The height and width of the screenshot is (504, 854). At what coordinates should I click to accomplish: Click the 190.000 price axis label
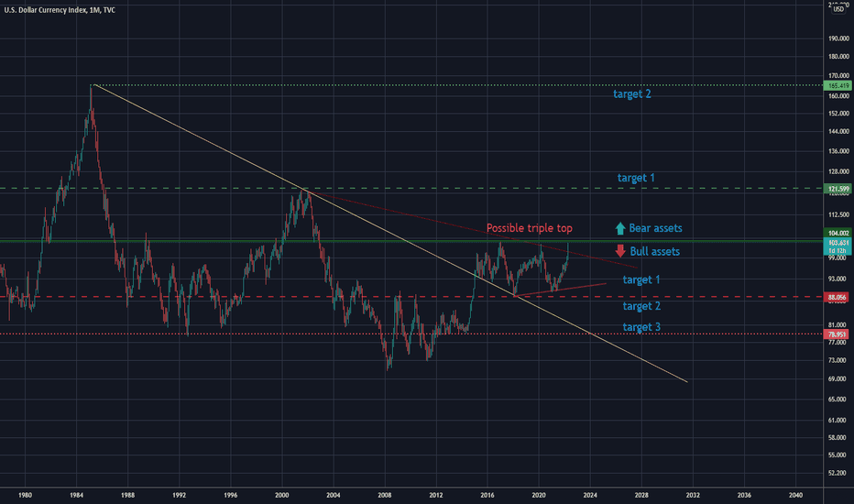point(838,38)
